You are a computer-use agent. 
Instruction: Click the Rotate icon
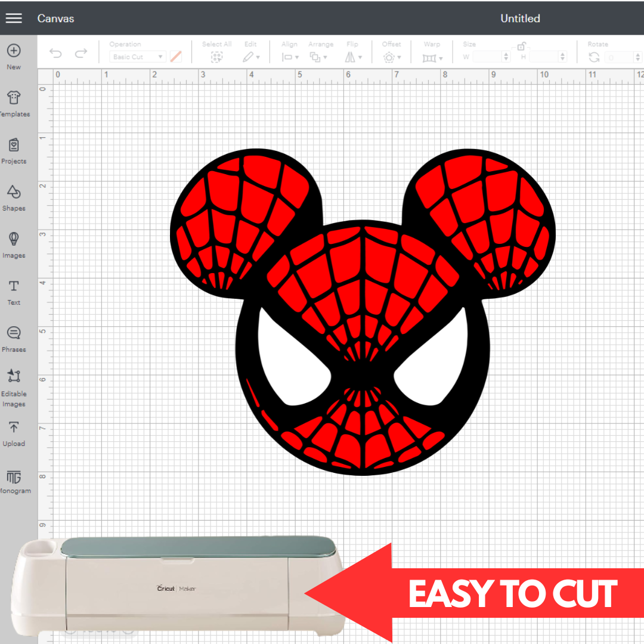coord(594,57)
